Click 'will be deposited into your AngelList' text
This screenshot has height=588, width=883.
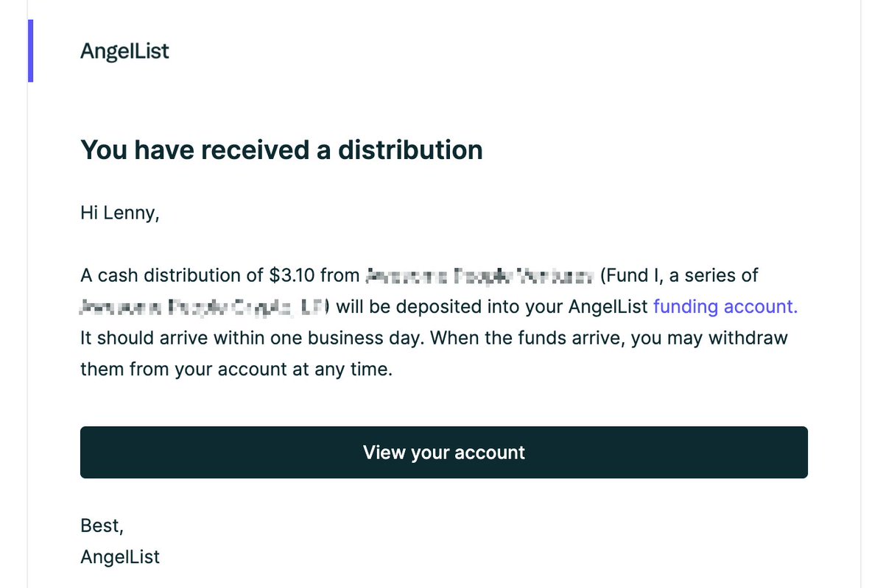(492, 307)
